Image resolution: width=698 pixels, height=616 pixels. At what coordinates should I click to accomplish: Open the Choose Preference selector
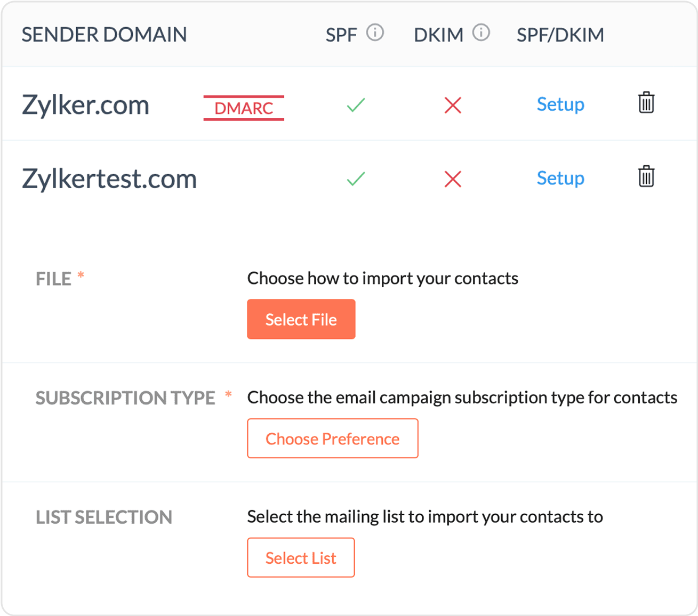pyautogui.click(x=332, y=439)
